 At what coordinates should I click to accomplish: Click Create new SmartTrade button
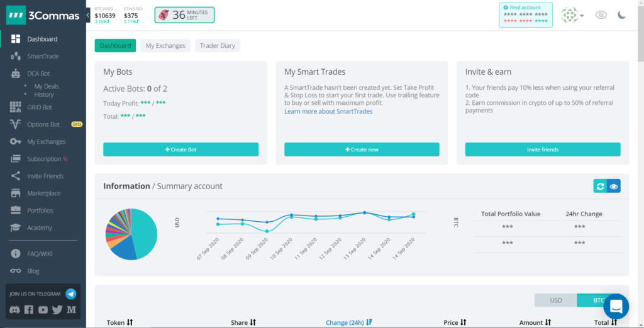click(362, 150)
